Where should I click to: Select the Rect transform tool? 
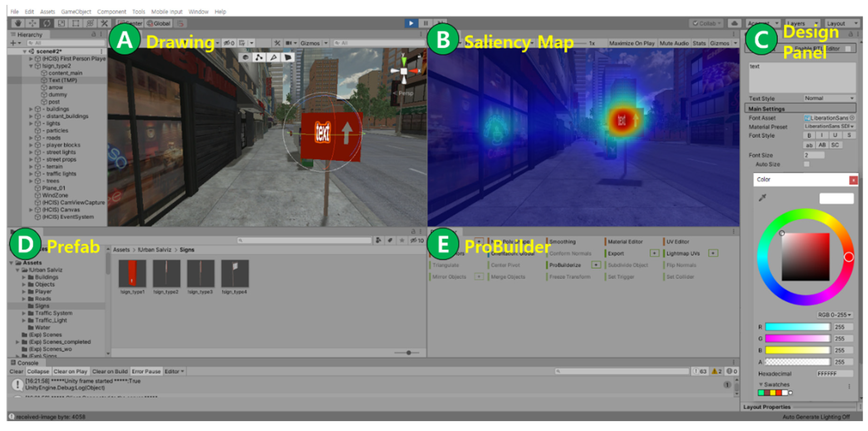tap(76, 23)
